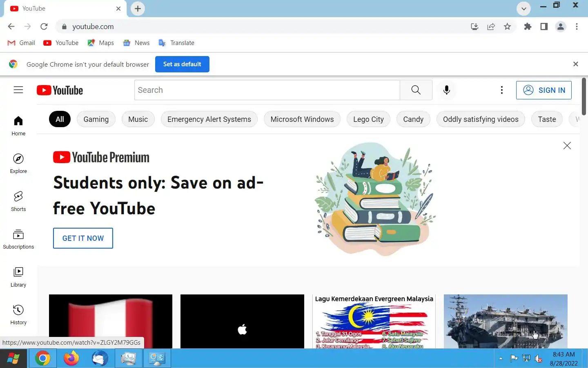The height and width of the screenshot is (368, 588).
Task: Share this page icon in address bar
Action: [x=491, y=27]
